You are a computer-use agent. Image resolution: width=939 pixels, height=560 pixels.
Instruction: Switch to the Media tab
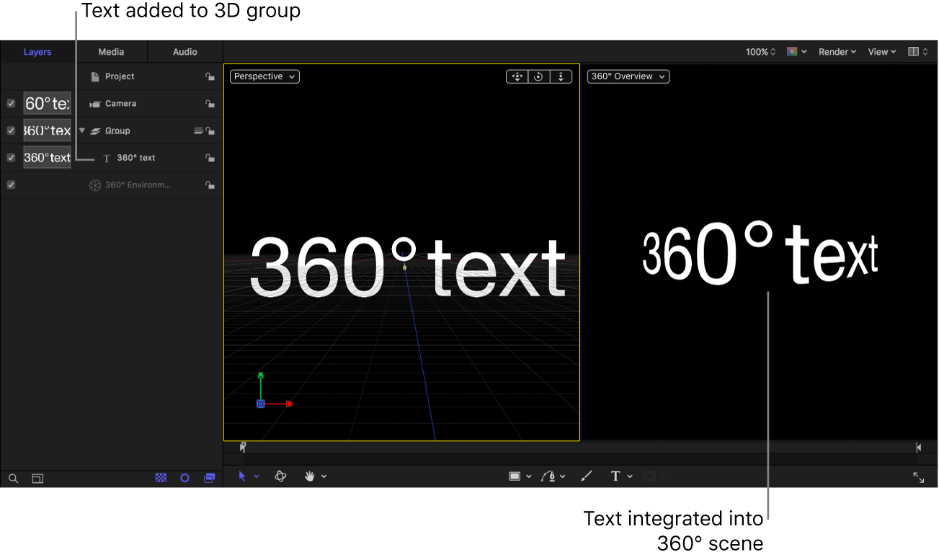tap(110, 51)
